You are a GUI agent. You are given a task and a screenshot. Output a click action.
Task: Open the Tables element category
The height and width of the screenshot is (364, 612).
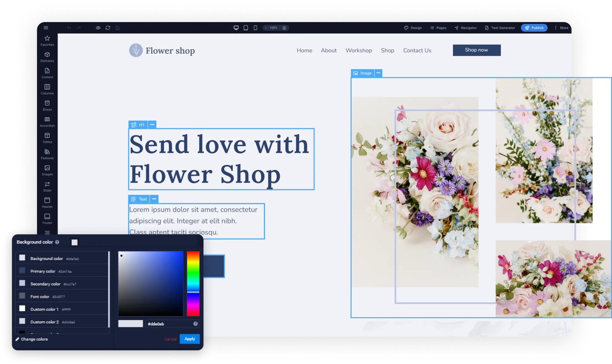[x=47, y=138]
